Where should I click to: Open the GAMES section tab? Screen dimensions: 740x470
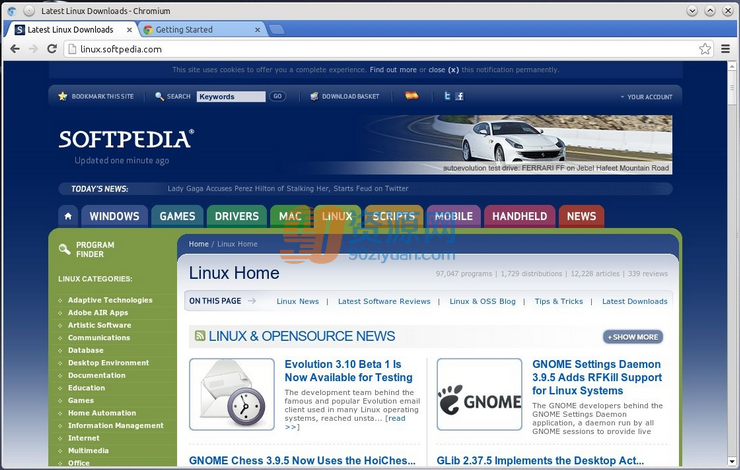pos(177,216)
